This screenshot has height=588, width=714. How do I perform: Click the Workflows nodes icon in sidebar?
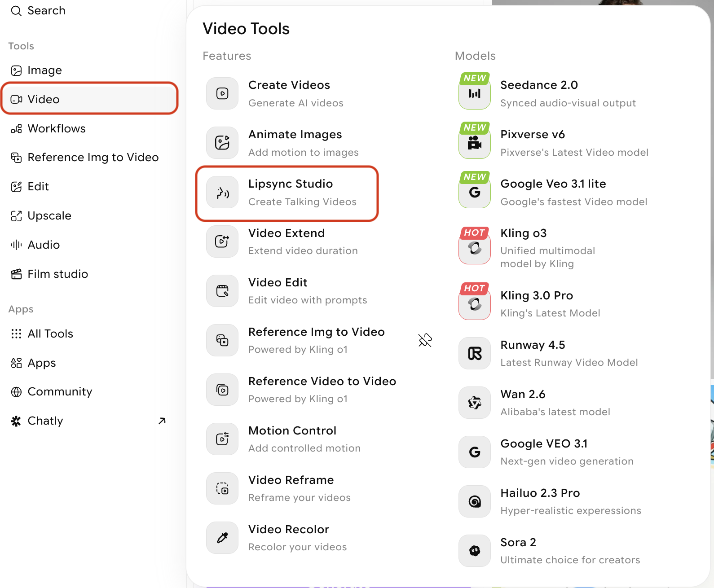click(x=16, y=128)
